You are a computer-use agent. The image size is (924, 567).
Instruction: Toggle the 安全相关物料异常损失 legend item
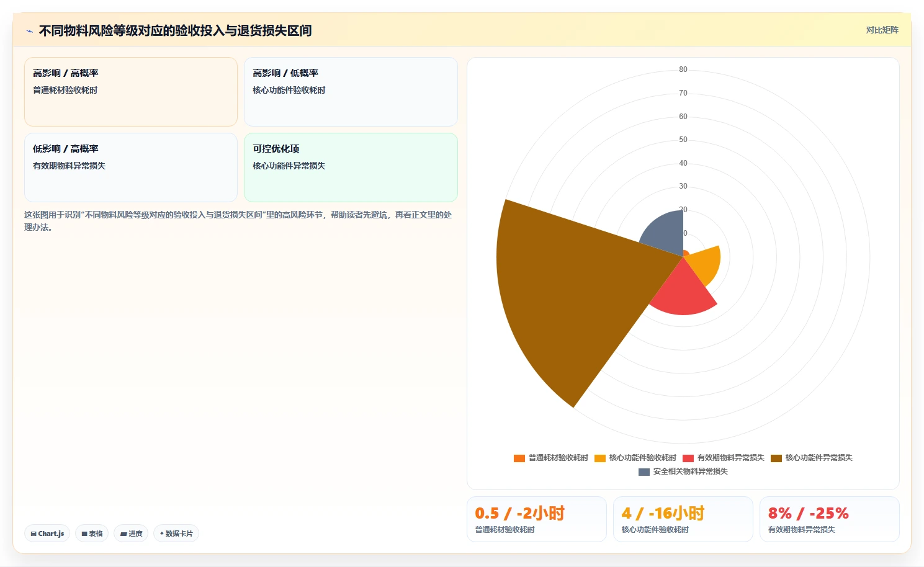[x=683, y=471]
